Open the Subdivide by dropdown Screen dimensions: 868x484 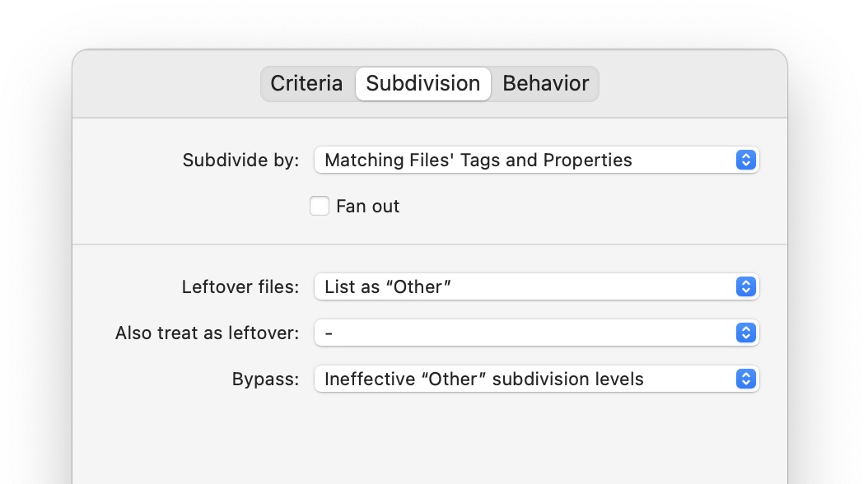(535, 160)
